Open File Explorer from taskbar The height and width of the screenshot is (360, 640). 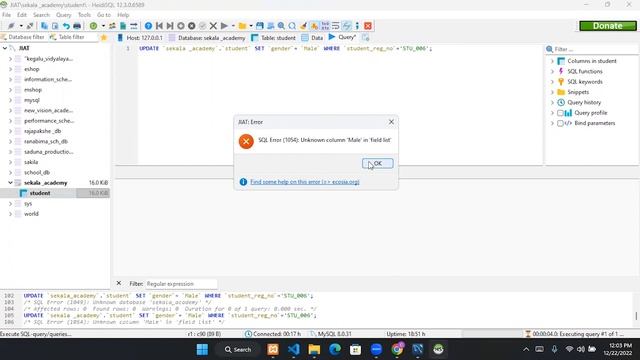click(x=314, y=349)
